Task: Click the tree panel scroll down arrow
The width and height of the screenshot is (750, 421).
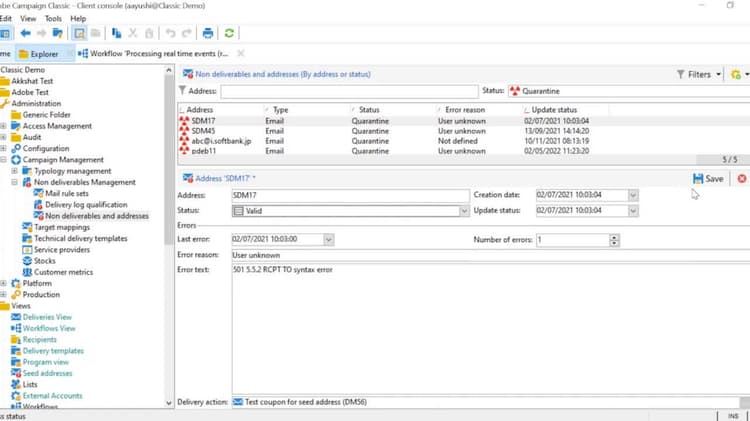Action: (x=168, y=403)
